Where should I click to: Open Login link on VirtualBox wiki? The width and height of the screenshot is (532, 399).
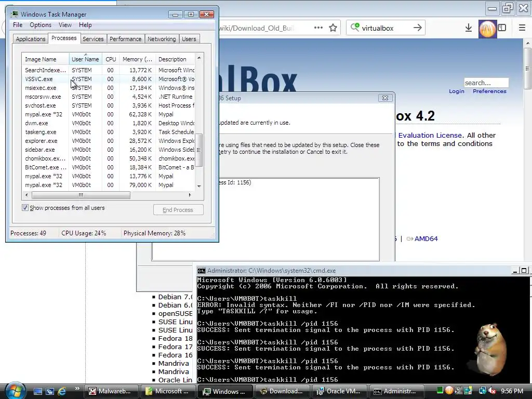[x=456, y=91]
